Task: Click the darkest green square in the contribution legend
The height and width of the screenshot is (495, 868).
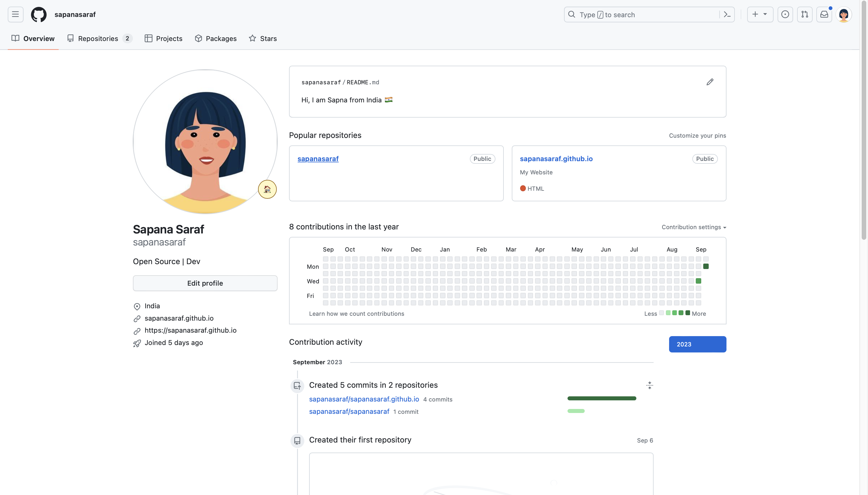Action: (688, 313)
